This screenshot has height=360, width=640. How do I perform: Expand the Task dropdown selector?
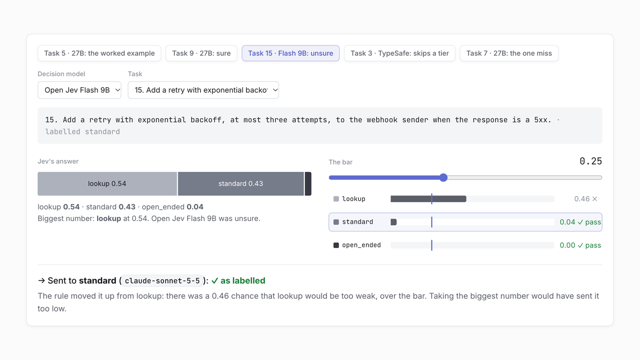203,90
